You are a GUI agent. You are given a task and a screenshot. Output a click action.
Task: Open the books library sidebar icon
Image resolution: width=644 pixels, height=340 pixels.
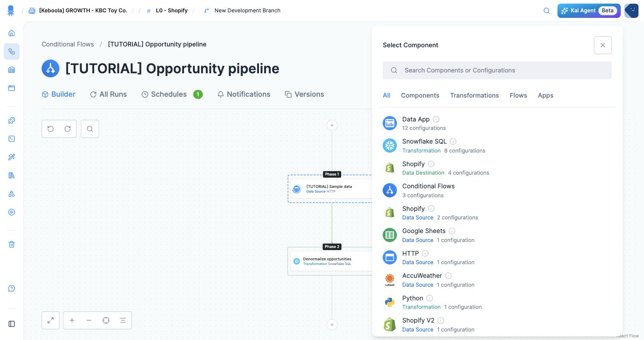pos(11,176)
